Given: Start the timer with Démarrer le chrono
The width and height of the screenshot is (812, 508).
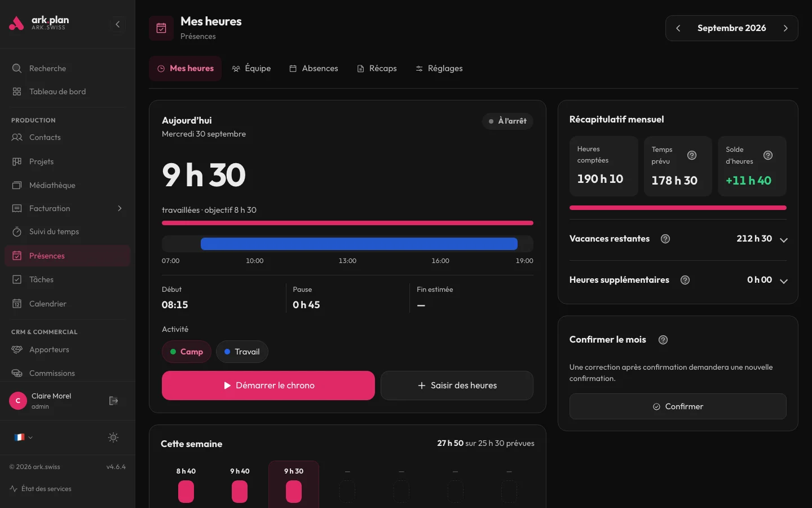Looking at the screenshot, I should click(268, 386).
